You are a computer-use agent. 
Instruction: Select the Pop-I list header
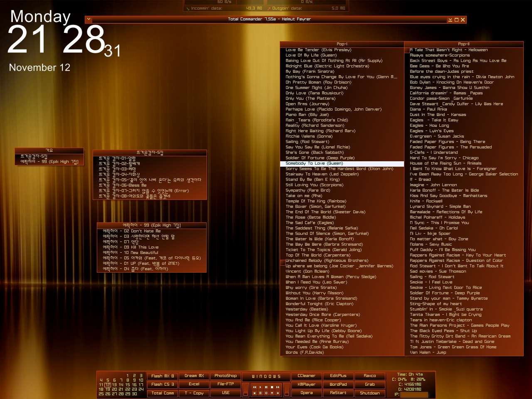click(x=342, y=44)
